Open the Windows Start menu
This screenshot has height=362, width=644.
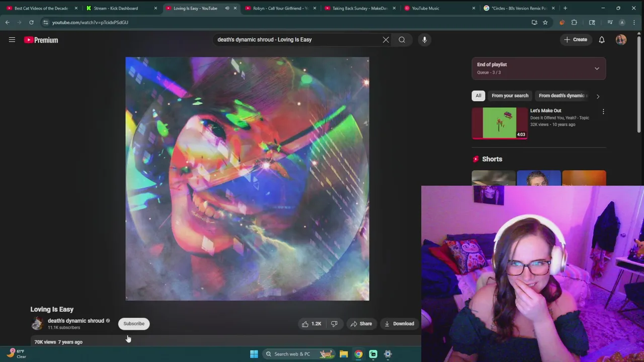pyautogui.click(x=254, y=354)
